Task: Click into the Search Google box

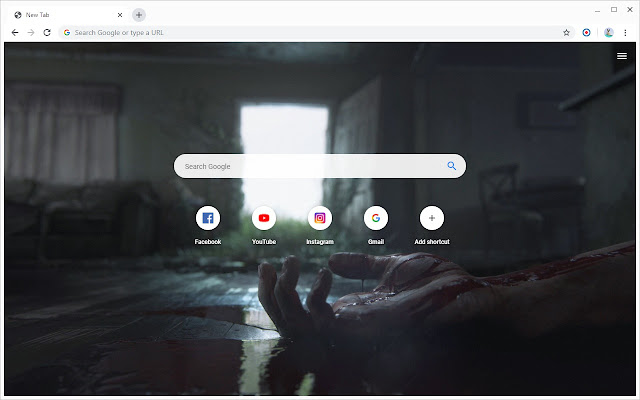Action: coord(320,166)
